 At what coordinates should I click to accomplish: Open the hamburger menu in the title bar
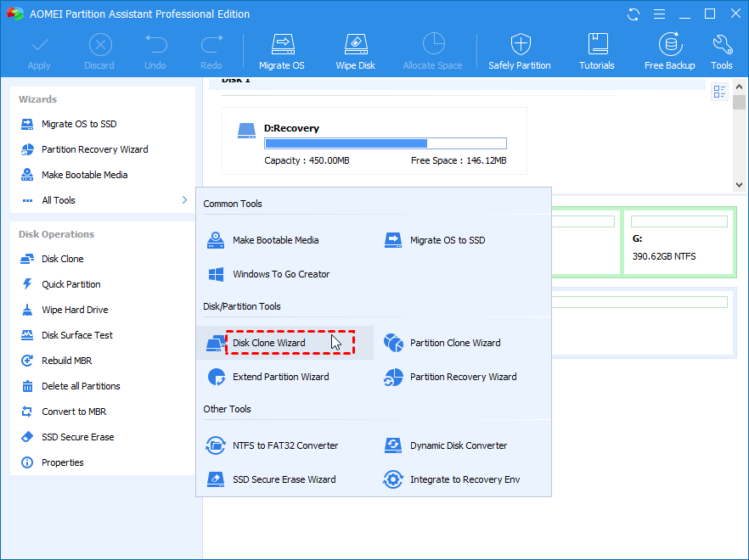(x=659, y=14)
